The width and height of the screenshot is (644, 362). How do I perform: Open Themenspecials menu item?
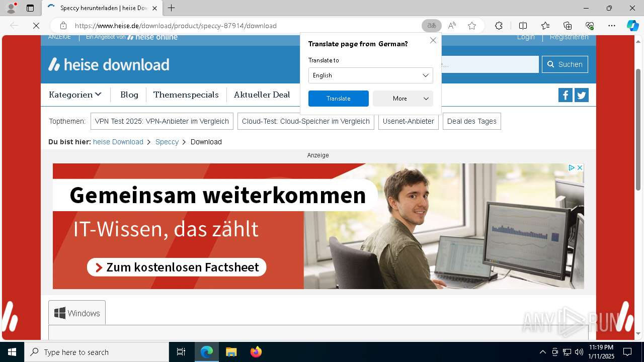tap(186, 95)
